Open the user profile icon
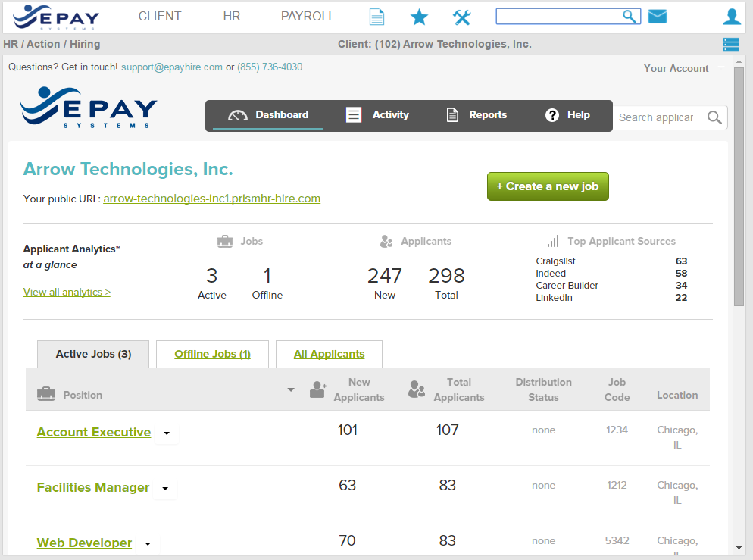This screenshot has height=560, width=753. click(x=731, y=17)
